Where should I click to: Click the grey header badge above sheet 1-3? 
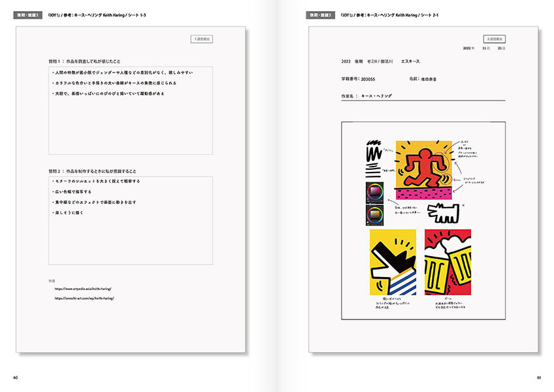(27, 15)
